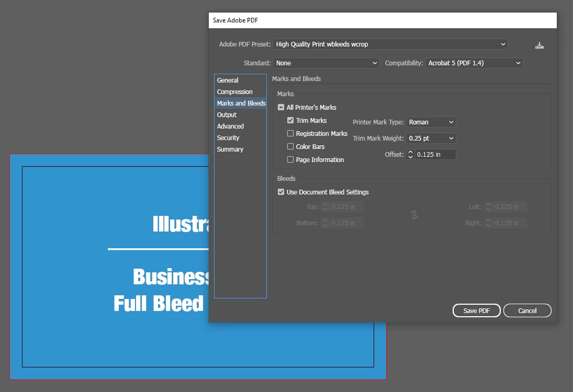The width and height of the screenshot is (573, 392).
Task: Uncheck the Trim Marks checkbox
Action: [290, 120]
